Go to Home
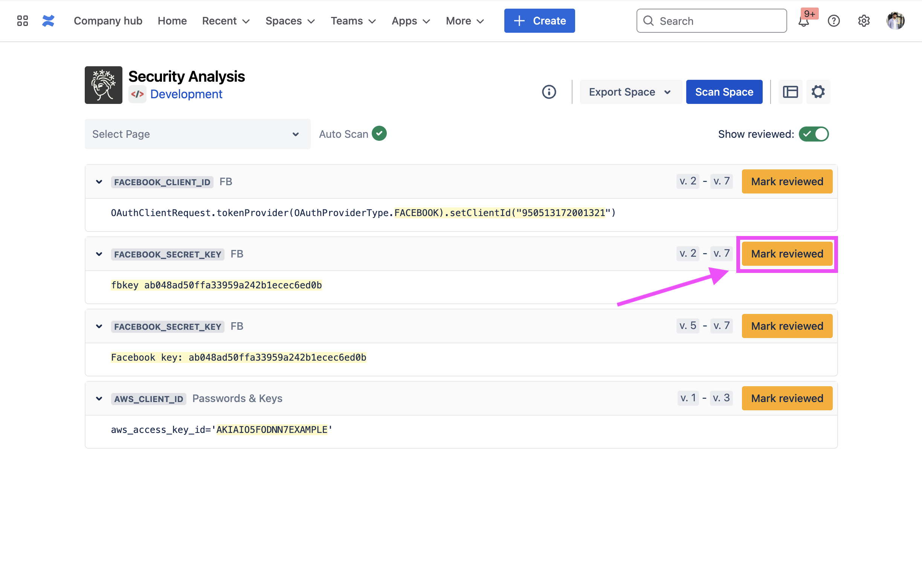922x588 pixels. [172, 21]
